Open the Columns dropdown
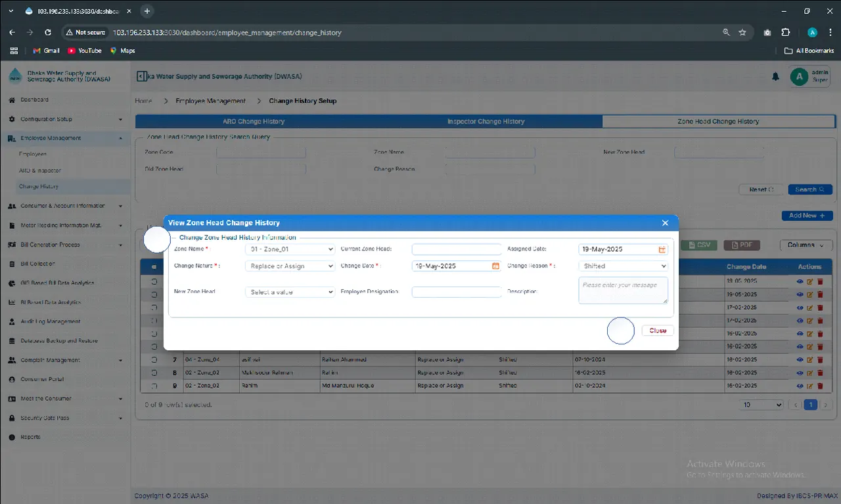This screenshot has width=841, height=504. [806, 245]
